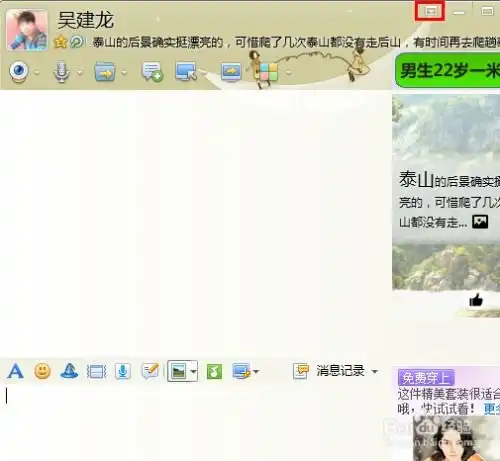The image size is (500, 461).
Task: Start a video call with webcam icon
Action: tap(19, 71)
